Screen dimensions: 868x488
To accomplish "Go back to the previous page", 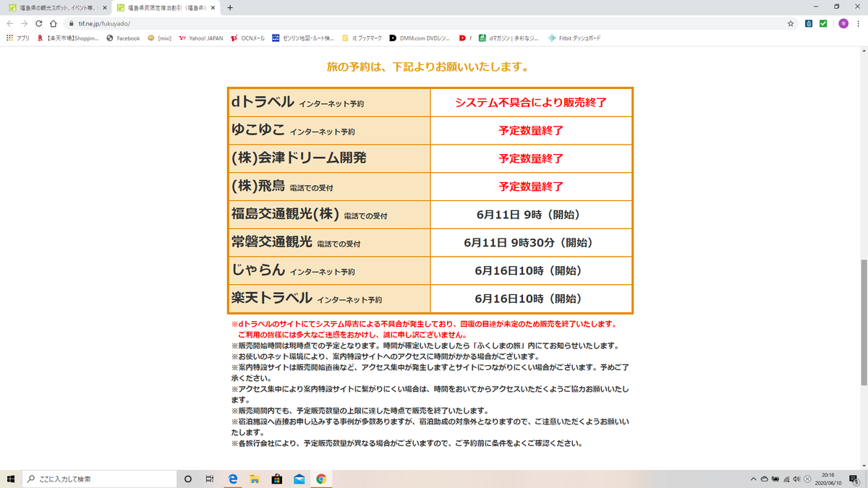I will (x=10, y=23).
